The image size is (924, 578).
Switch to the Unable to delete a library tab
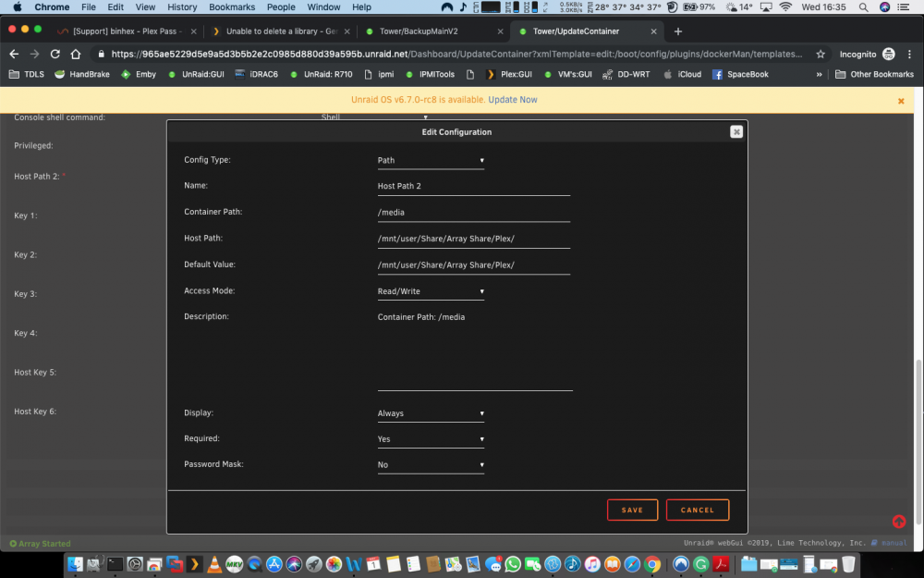[x=281, y=31]
